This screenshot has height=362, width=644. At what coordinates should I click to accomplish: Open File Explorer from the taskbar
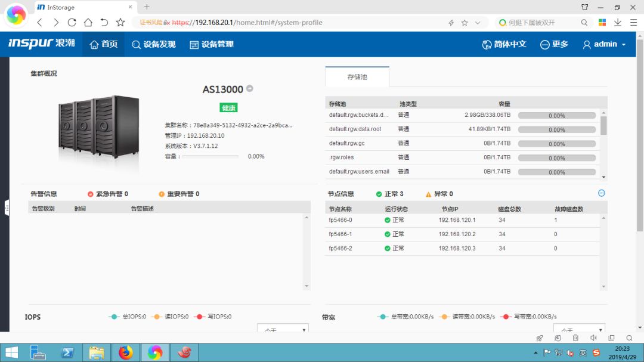click(97, 352)
